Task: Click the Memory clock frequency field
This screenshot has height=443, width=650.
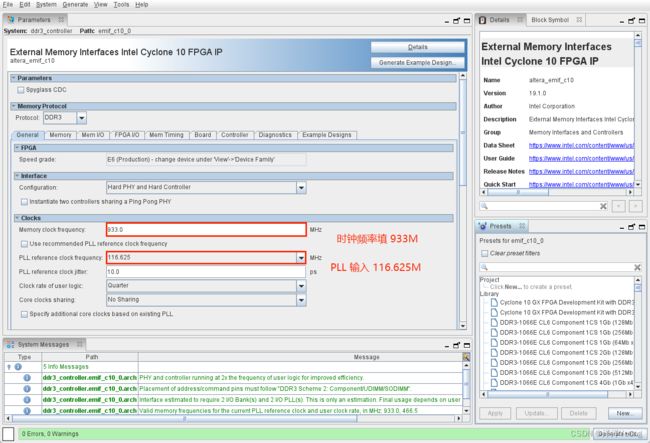Action: pos(206,230)
